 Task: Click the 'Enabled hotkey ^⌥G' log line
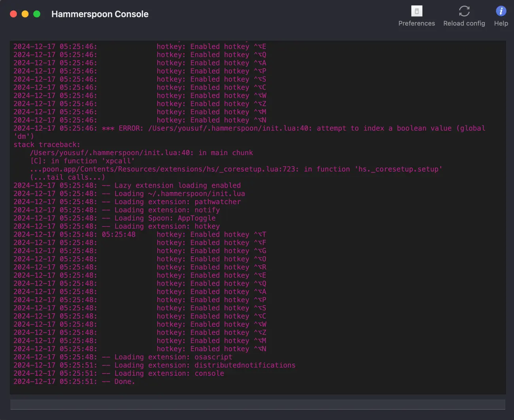pyautogui.click(x=140, y=251)
